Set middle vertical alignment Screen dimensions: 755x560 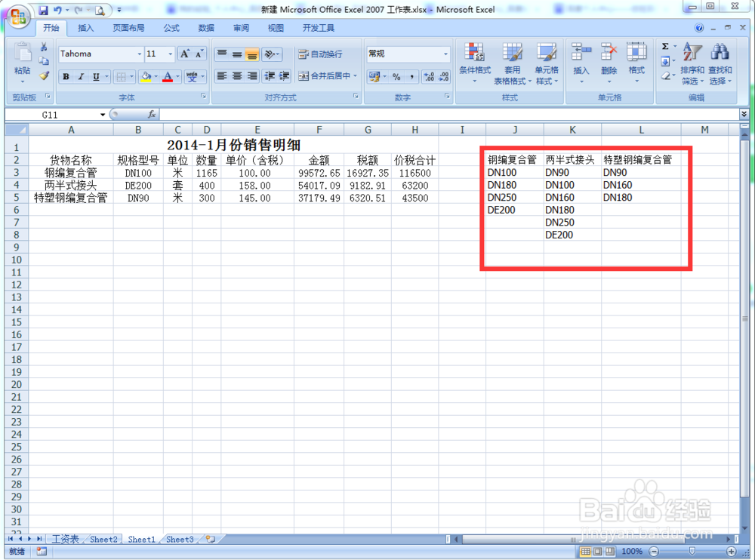(237, 54)
